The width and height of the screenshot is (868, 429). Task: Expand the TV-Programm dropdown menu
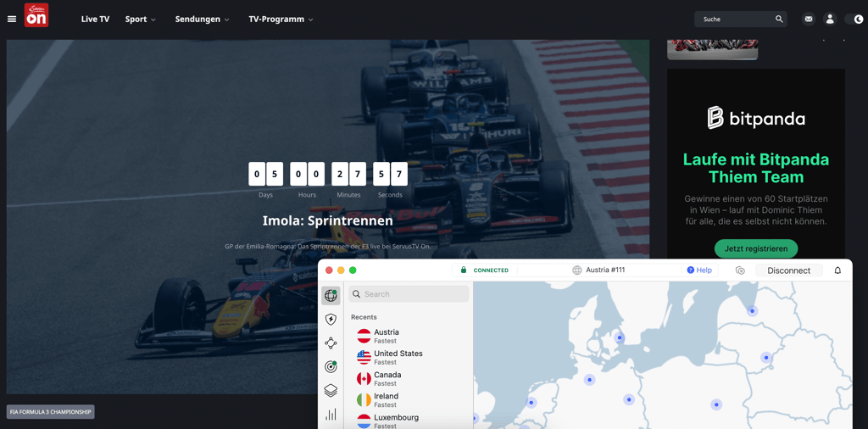[281, 19]
